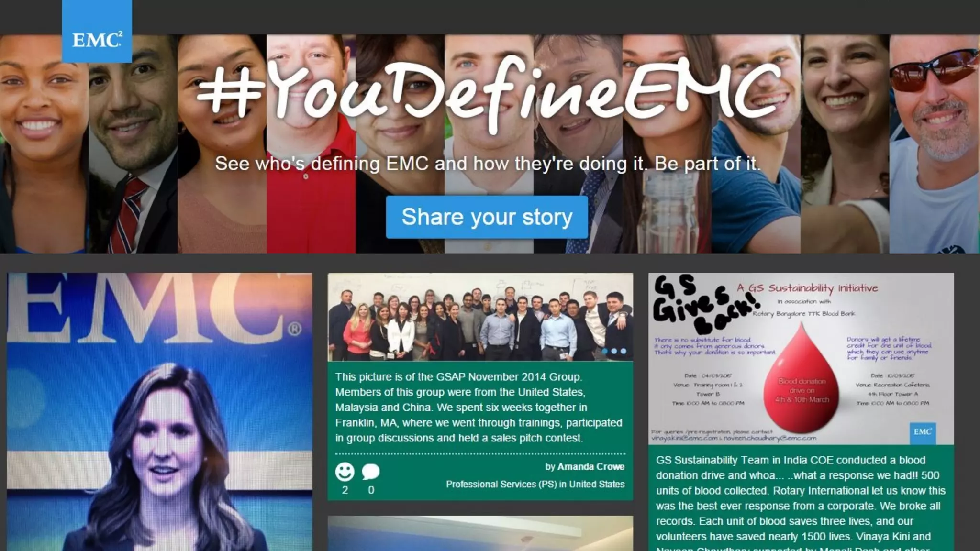The image size is (980, 551).
Task: Click the EMC² logo in the header
Action: (97, 32)
